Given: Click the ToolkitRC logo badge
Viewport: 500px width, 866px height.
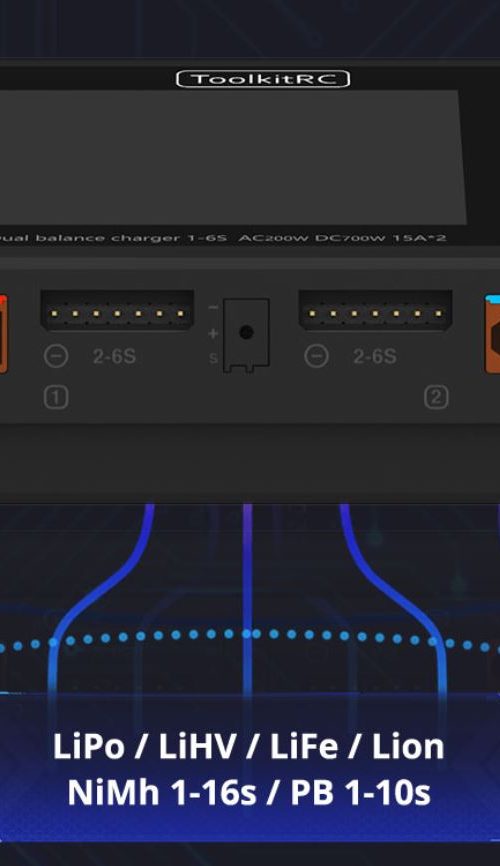Looking at the screenshot, I should point(263,79).
